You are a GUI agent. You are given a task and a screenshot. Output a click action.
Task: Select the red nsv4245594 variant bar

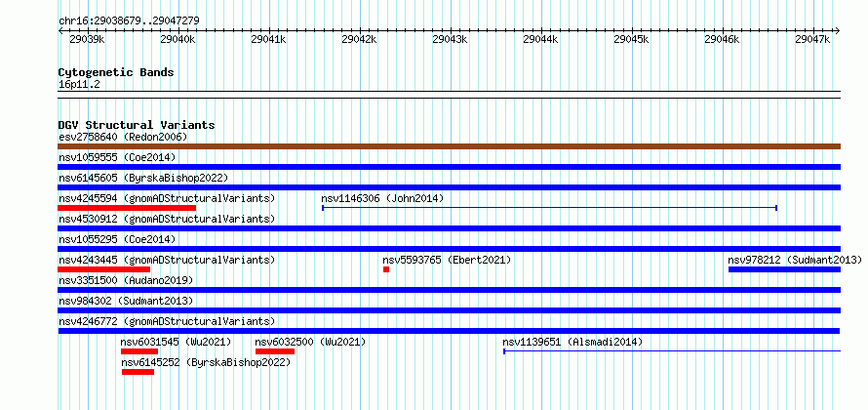(127, 208)
